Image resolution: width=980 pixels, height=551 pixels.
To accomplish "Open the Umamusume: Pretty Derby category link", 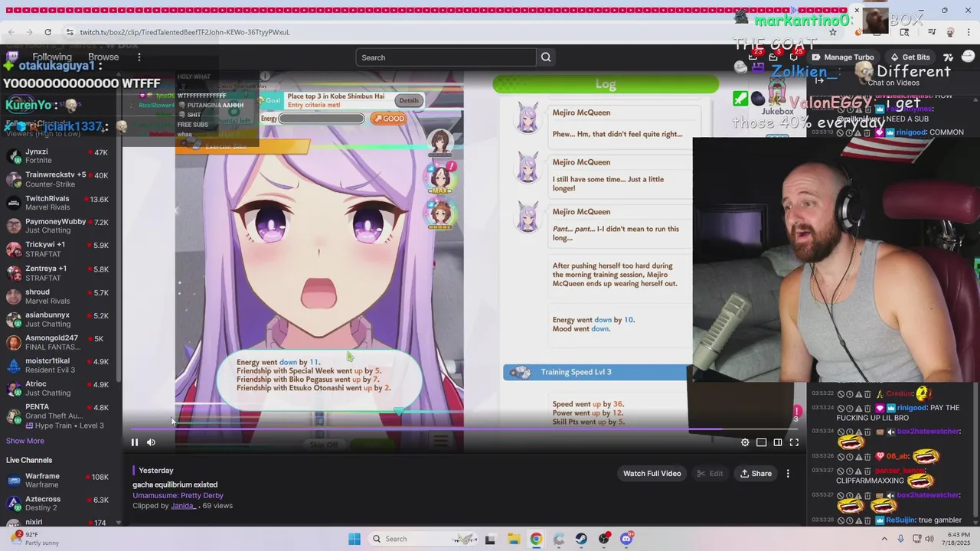I will [179, 495].
